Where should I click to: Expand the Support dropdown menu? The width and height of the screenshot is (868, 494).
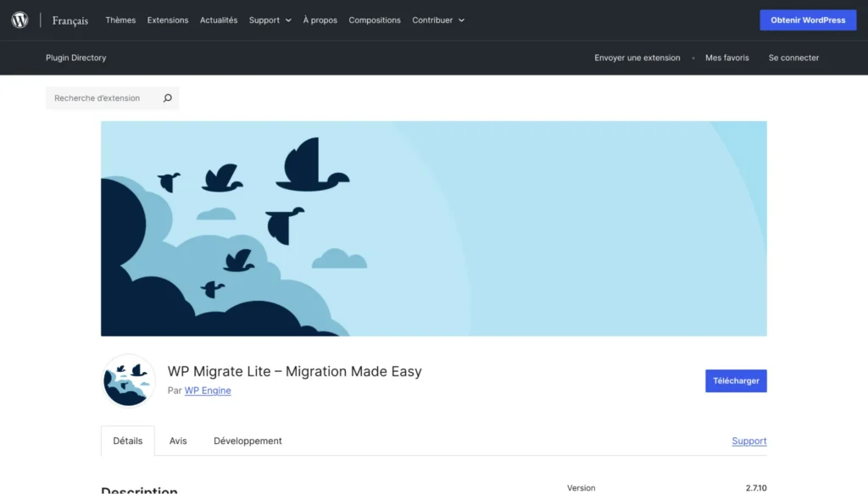tap(270, 20)
